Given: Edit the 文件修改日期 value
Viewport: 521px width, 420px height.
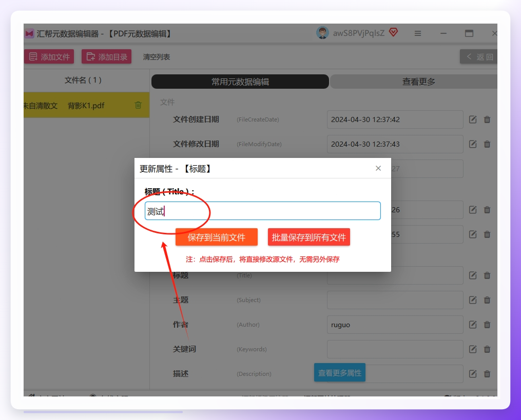Looking at the screenshot, I should [x=473, y=144].
